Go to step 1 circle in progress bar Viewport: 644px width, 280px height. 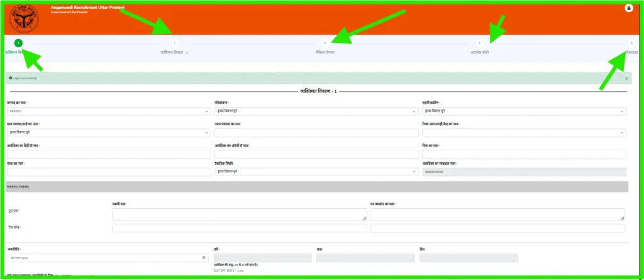(x=18, y=43)
